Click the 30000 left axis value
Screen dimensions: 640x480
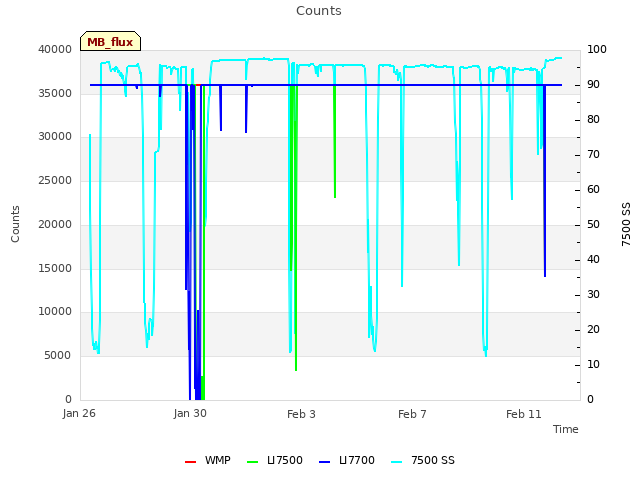55,136
